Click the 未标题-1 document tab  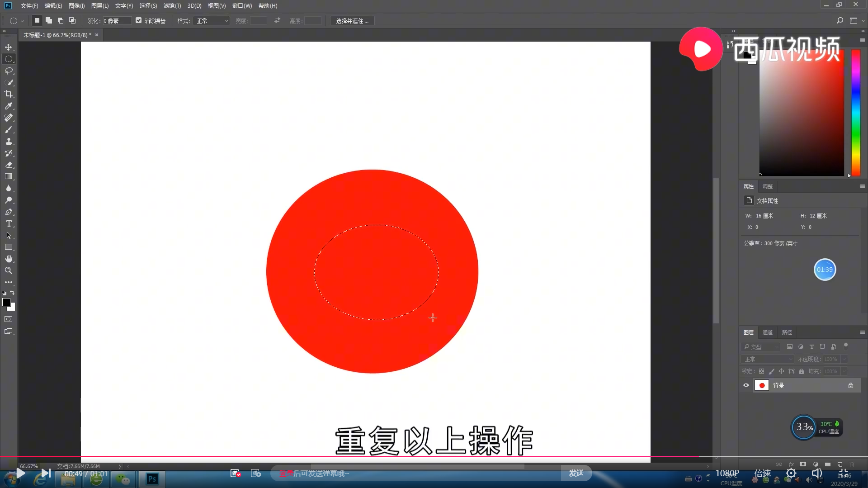tap(57, 34)
